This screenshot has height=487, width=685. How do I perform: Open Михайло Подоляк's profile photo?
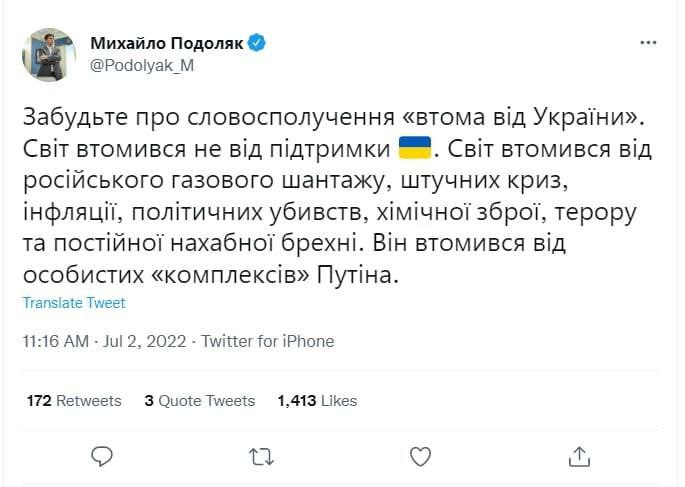pyautogui.click(x=48, y=55)
